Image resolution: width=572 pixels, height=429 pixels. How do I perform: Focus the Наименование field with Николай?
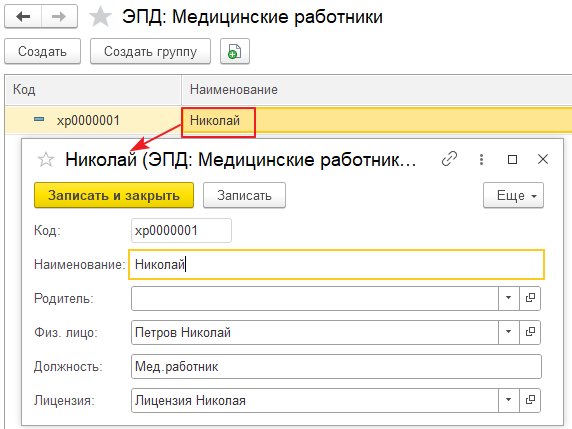pyautogui.click(x=336, y=264)
